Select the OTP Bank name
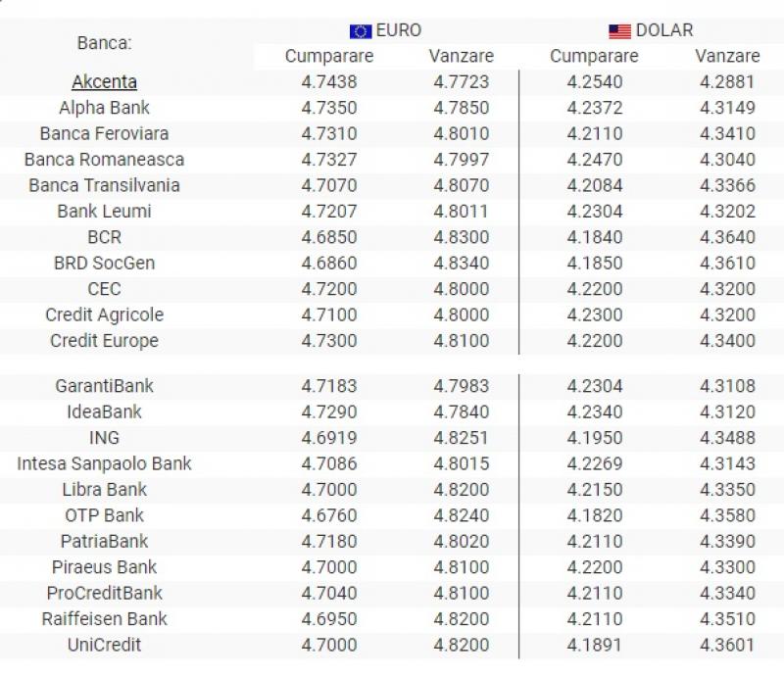784x677 pixels. [x=104, y=515]
